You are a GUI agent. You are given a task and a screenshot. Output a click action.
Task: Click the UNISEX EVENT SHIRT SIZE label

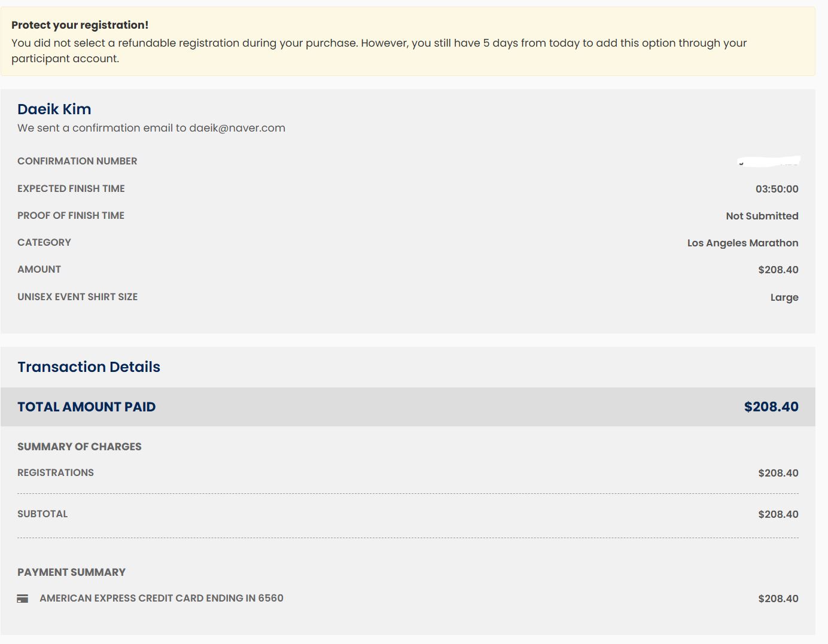point(77,297)
